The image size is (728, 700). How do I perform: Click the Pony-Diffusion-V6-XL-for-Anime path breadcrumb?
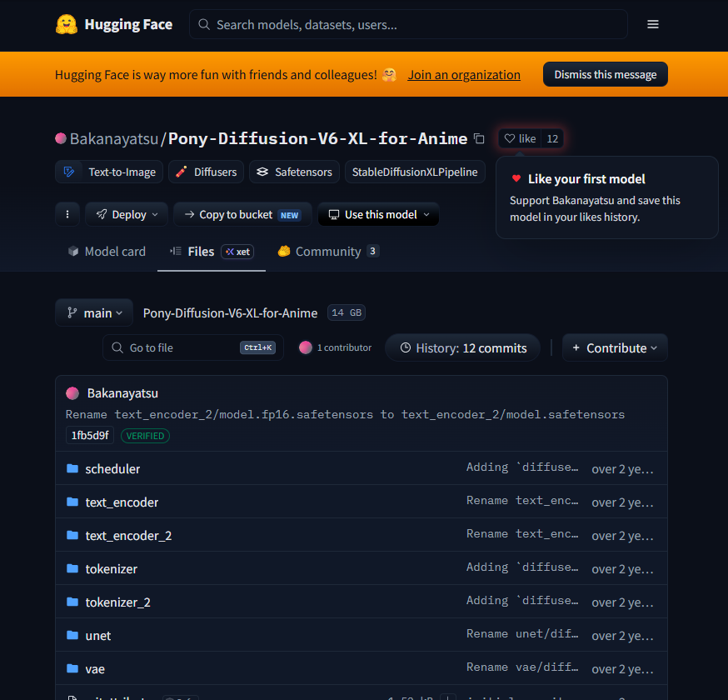pos(230,313)
